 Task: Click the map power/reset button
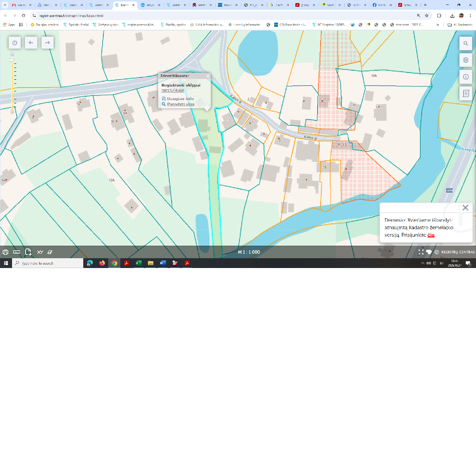pos(15,43)
